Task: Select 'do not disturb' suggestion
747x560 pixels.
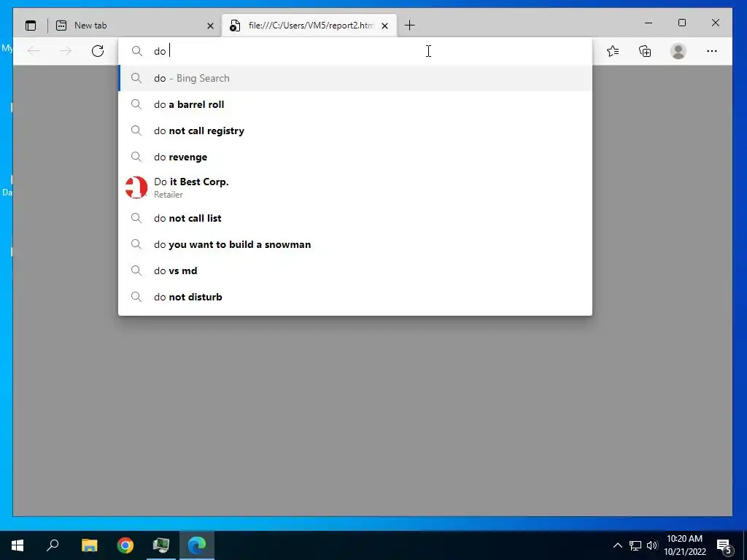Action: (x=355, y=297)
